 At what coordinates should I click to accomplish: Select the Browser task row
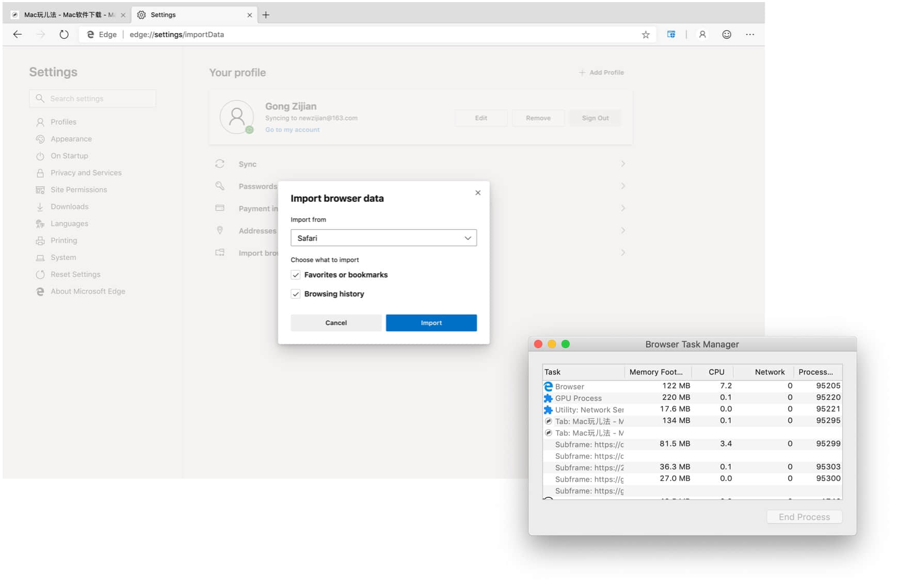pos(693,386)
